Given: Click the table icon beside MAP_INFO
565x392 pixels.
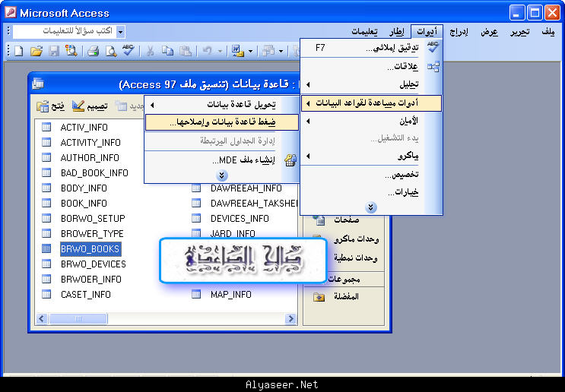Looking at the screenshot, I should tap(196, 294).
